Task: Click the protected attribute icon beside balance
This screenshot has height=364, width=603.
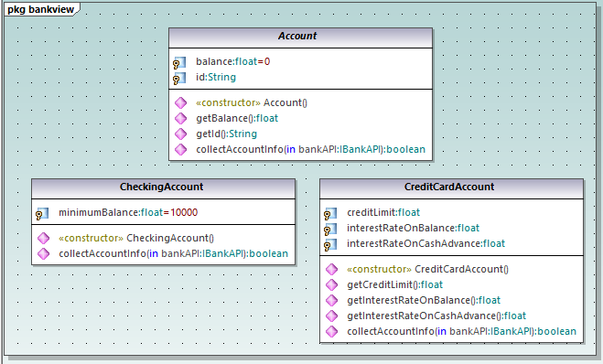Action: 179,62
